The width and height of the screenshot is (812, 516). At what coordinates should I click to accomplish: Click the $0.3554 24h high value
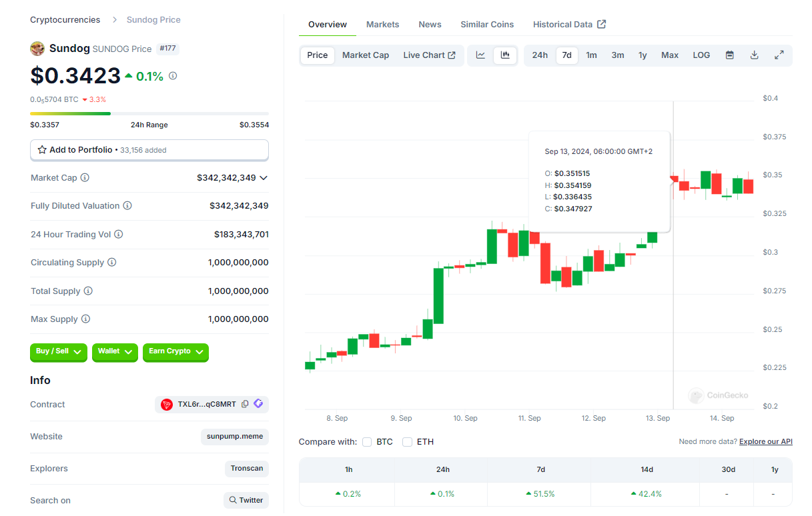[x=254, y=125]
